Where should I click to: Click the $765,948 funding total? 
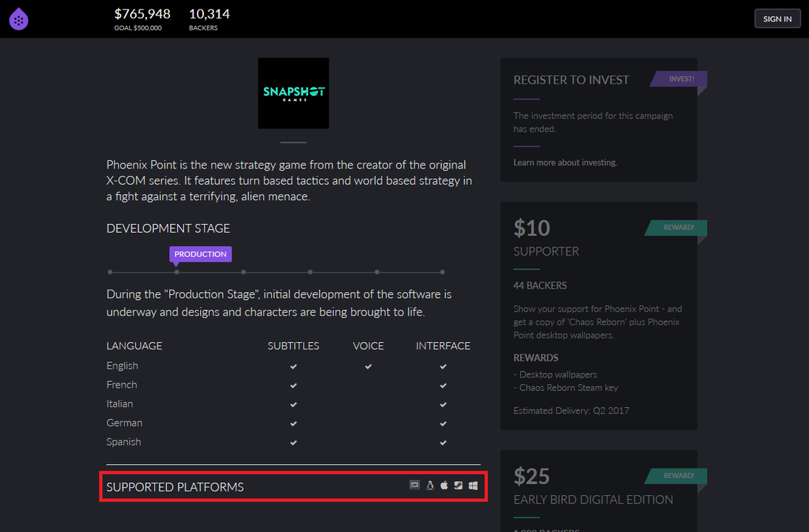(143, 14)
